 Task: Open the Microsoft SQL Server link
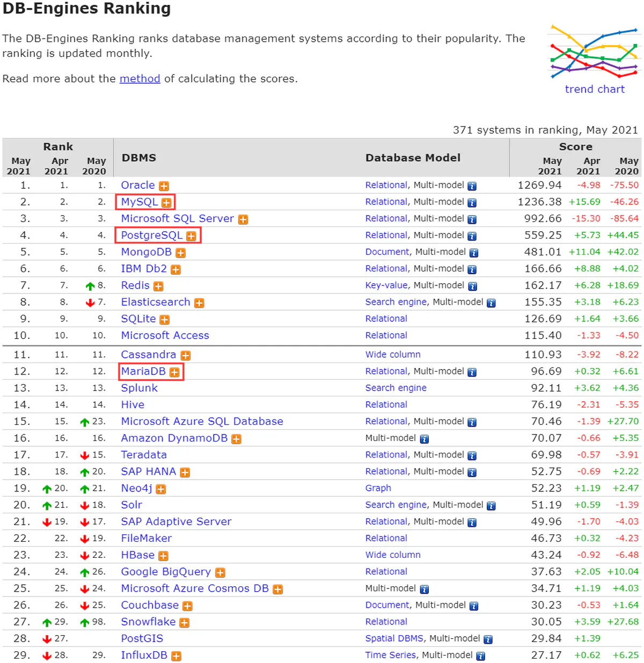[x=178, y=218]
